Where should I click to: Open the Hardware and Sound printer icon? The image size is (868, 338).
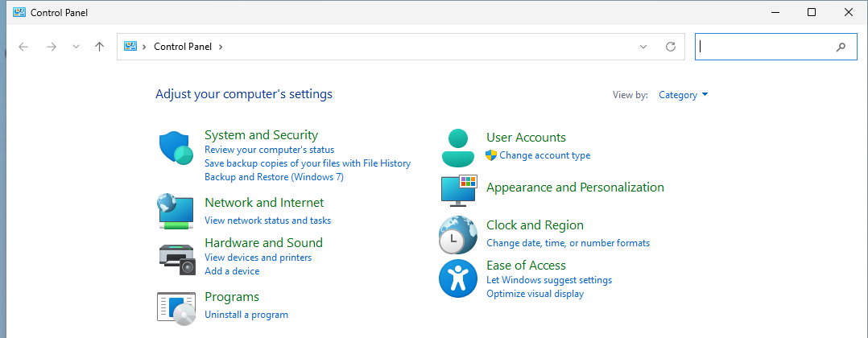176,259
